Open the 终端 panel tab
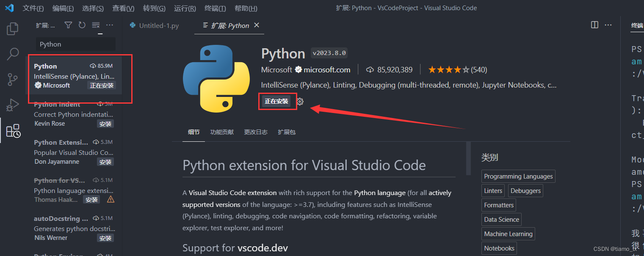 tap(637, 25)
